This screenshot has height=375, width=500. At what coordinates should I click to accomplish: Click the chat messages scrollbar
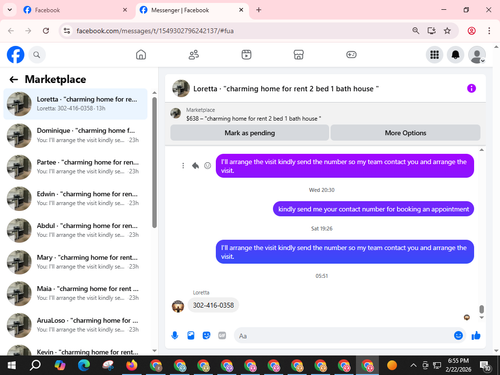[x=481, y=309]
